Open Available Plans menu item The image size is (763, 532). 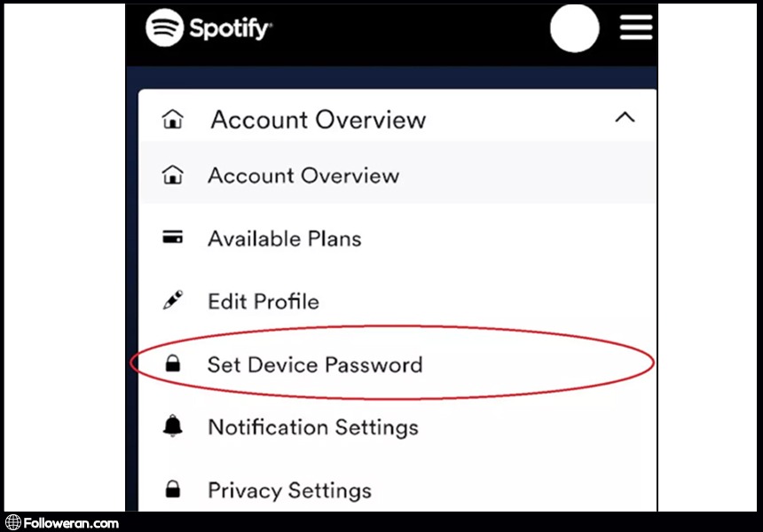coord(284,239)
